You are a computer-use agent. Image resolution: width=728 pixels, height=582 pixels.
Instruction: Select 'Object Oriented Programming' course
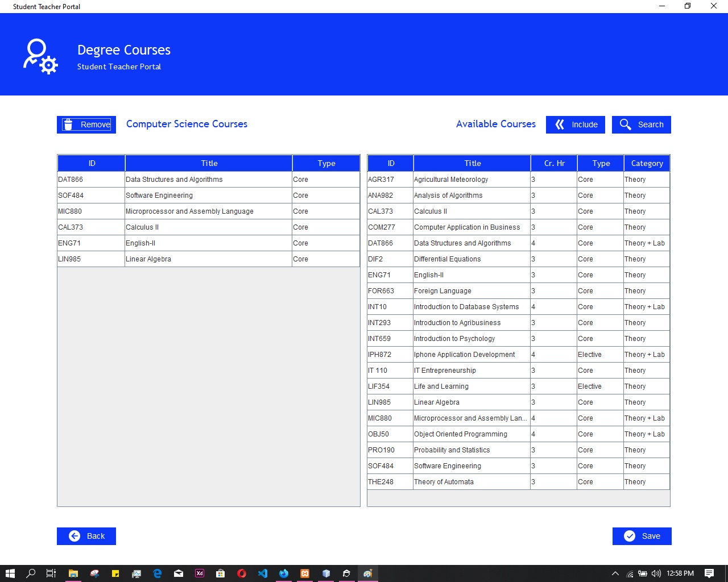pyautogui.click(x=519, y=434)
